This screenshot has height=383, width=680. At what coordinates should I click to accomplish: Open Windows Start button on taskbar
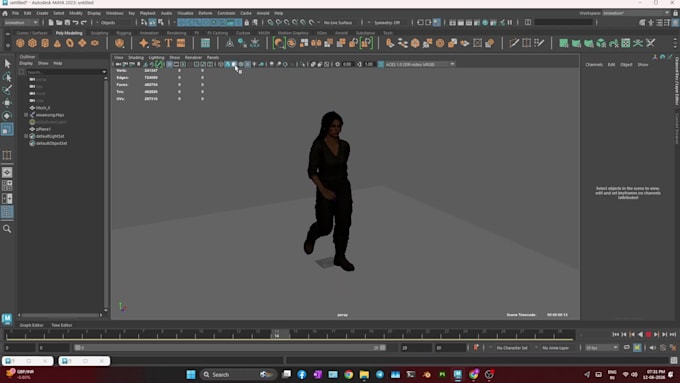pos(190,374)
